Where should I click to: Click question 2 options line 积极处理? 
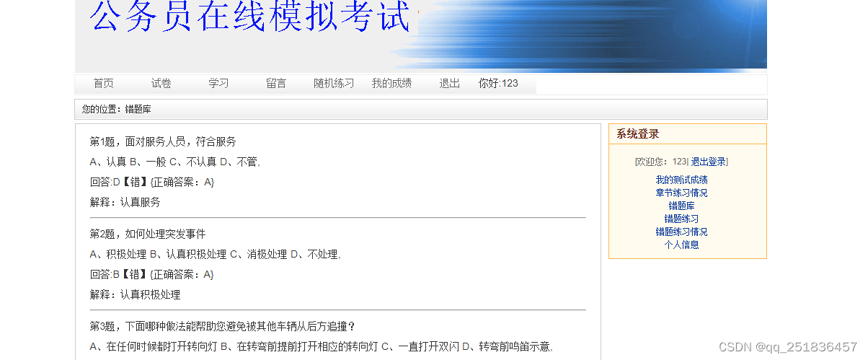click(216, 254)
